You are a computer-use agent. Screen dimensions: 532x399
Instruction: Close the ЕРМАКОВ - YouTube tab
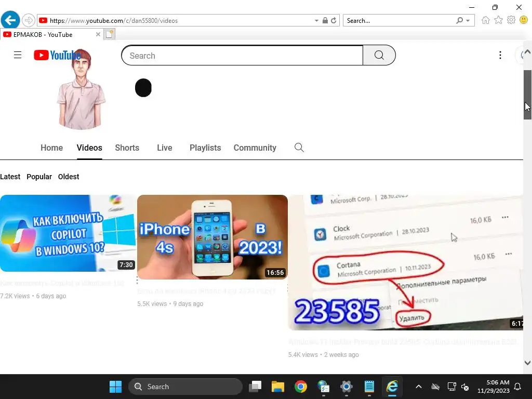(x=98, y=34)
